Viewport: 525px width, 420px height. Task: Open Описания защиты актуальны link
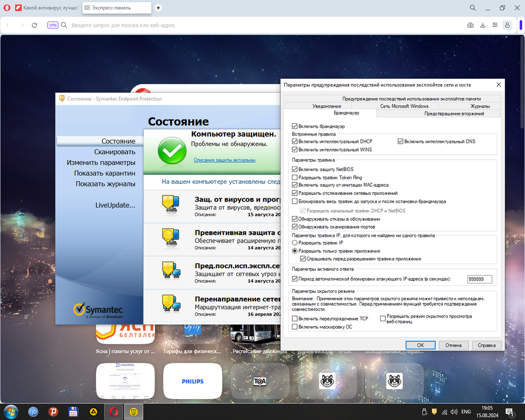[x=224, y=160]
